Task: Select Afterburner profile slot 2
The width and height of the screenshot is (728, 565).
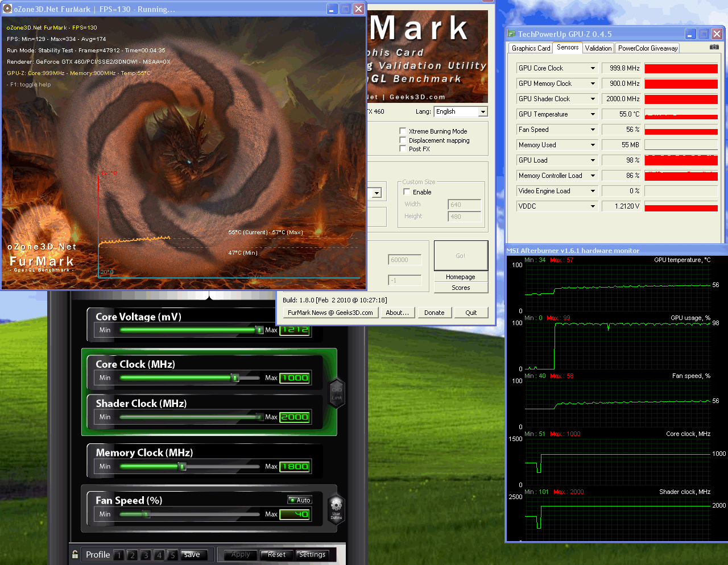Action: 132,555
